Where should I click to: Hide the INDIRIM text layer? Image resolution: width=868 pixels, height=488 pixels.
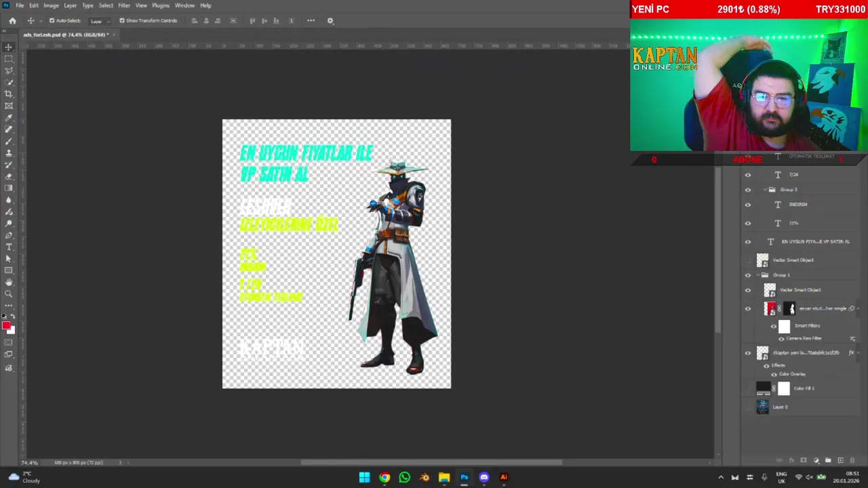pyautogui.click(x=748, y=205)
